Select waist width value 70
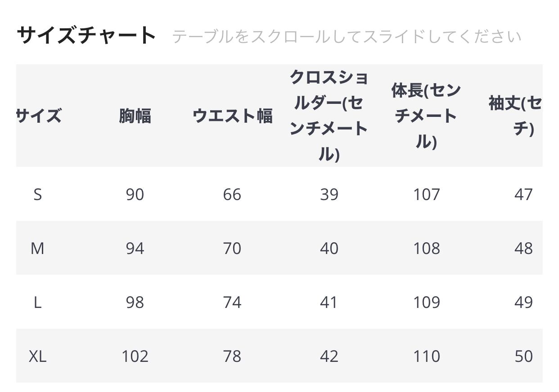The width and height of the screenshot is (559, 392). [x=232, y=249]
